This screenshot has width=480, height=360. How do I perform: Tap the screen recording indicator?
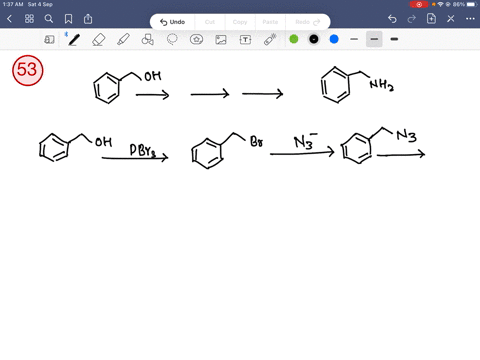click(x=419, y=4)
